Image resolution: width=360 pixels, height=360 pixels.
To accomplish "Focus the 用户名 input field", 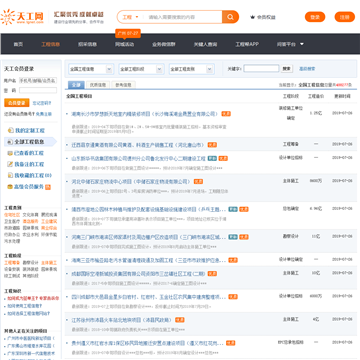I will point(38,80).
